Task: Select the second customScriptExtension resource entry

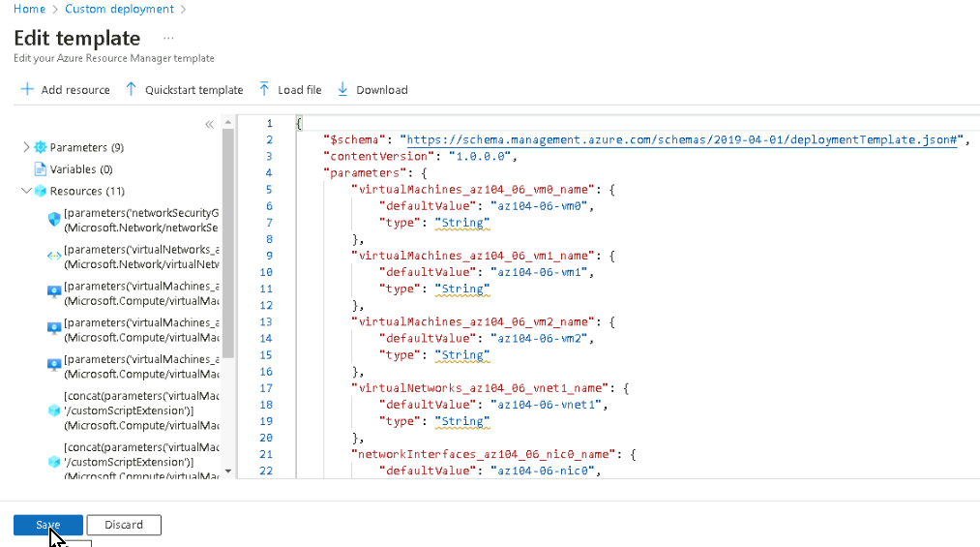Action: click(x=141, y=462)
